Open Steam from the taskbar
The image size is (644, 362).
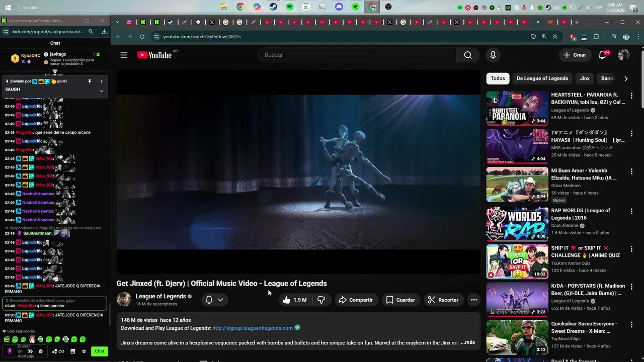pos(273,7)
